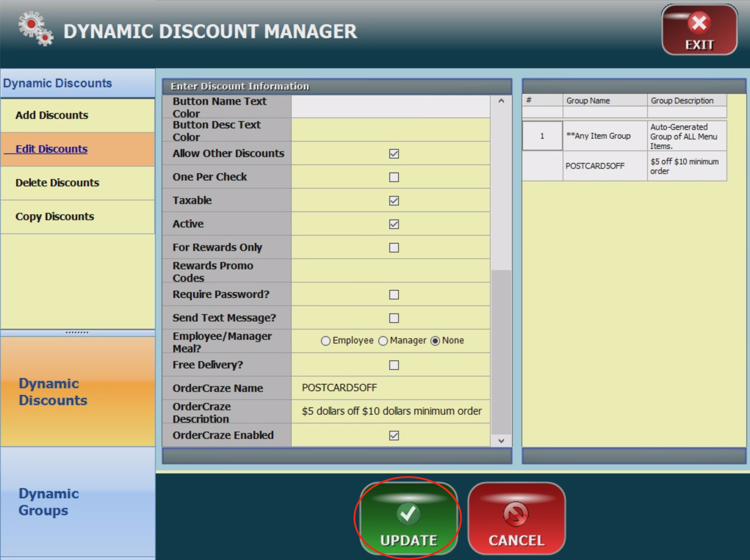Click the Button Name Text Color field
Viewport: 750px width, 560px height.
(x=390, y=107)
